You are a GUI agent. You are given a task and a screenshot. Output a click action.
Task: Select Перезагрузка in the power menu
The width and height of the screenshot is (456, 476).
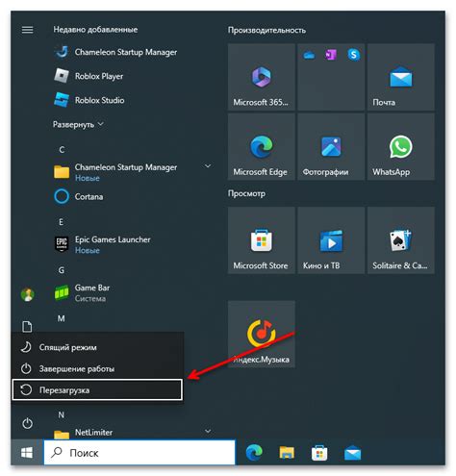point(97,389)
